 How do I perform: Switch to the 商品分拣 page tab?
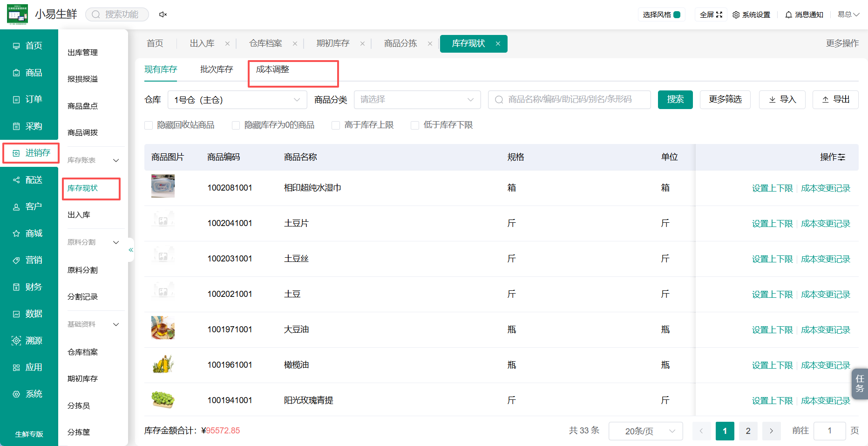point(400,43)
